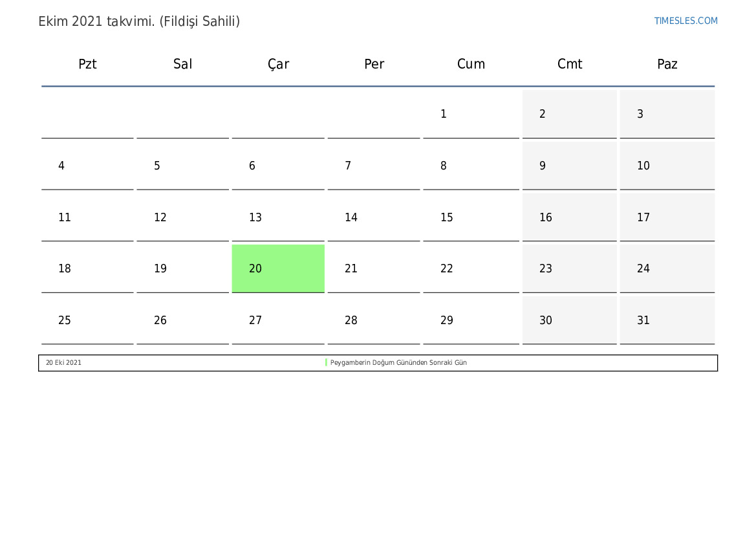Click the Çar weekday header
The height and width of the screenshot is (535, 756).
pos(278,64)
